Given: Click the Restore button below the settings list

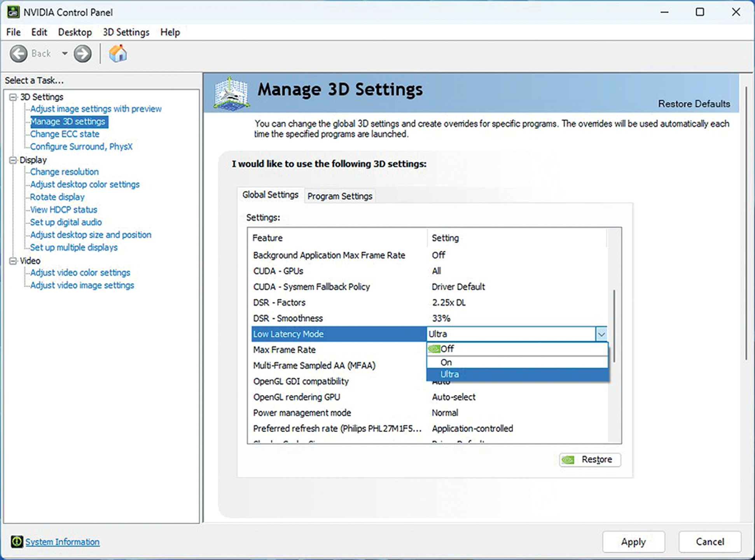Looking at the screenshot, I should tap(590, 460).
